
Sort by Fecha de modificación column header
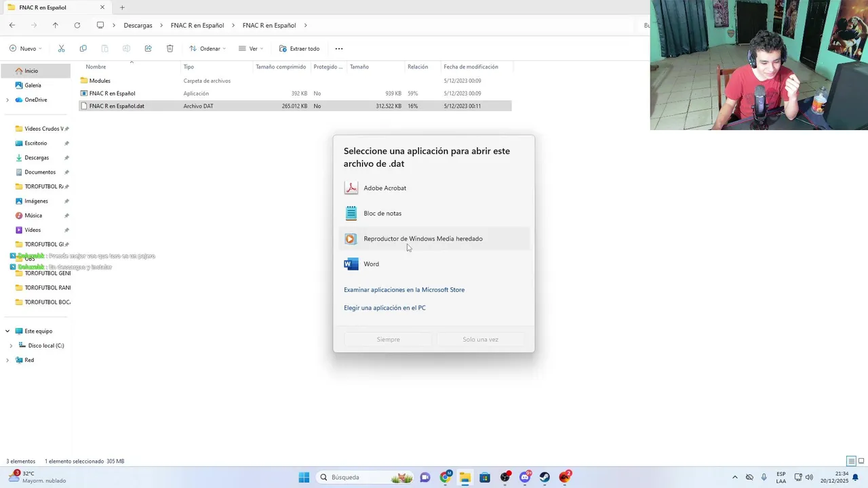[x=471, y=67]
